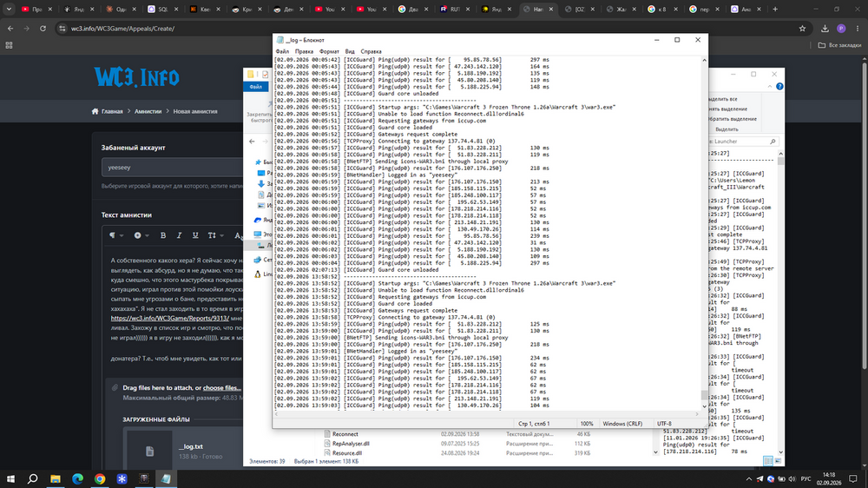Open the banned account dropdown yeeseey

172,168
